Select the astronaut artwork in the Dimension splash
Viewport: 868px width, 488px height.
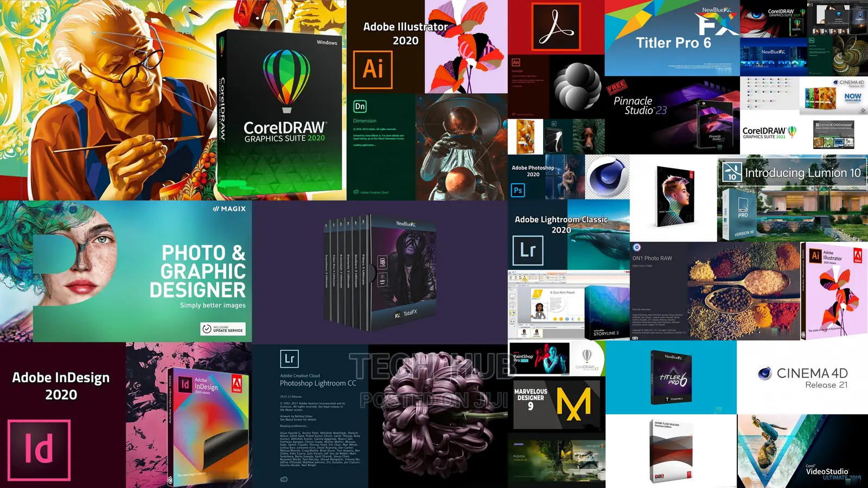(x=462, y=147)
